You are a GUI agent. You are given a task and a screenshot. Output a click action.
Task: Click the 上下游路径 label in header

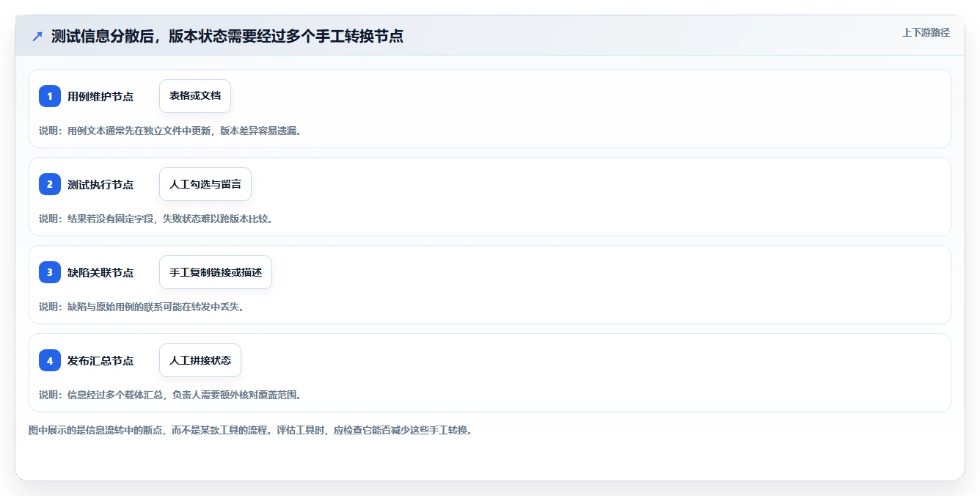(926, 32)
